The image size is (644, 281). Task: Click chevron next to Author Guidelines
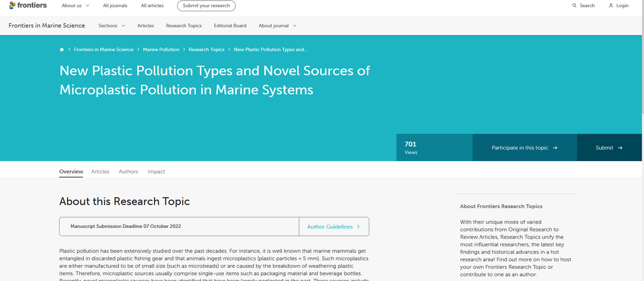(x=358, y=227)
